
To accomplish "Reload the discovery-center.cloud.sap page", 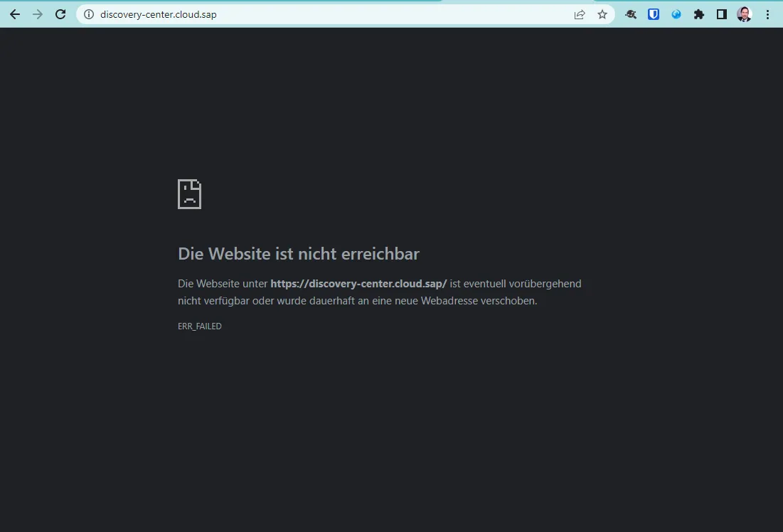I will (x=61, y=14).
